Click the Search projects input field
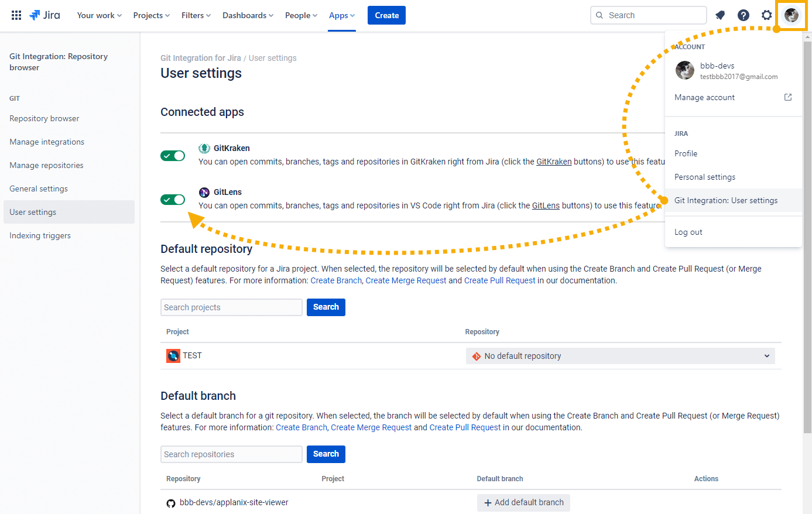Viewport: 812px width, 514px height. pos(231,307)
